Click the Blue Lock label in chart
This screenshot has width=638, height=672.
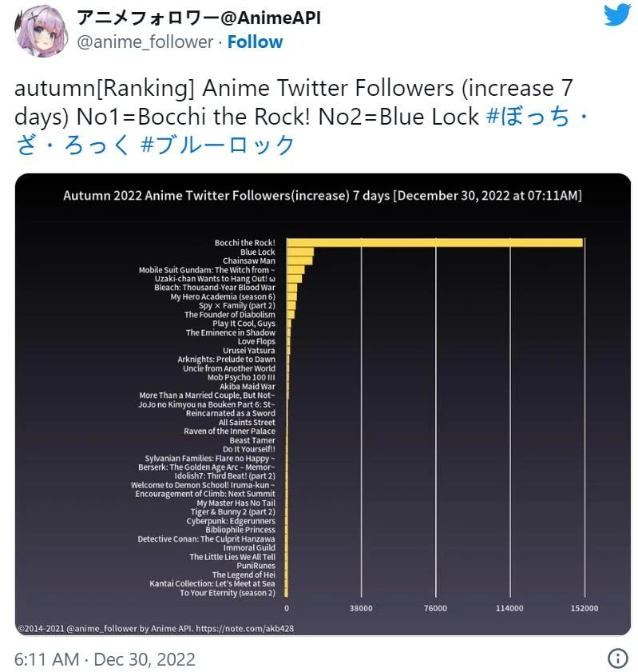(257, 252)
